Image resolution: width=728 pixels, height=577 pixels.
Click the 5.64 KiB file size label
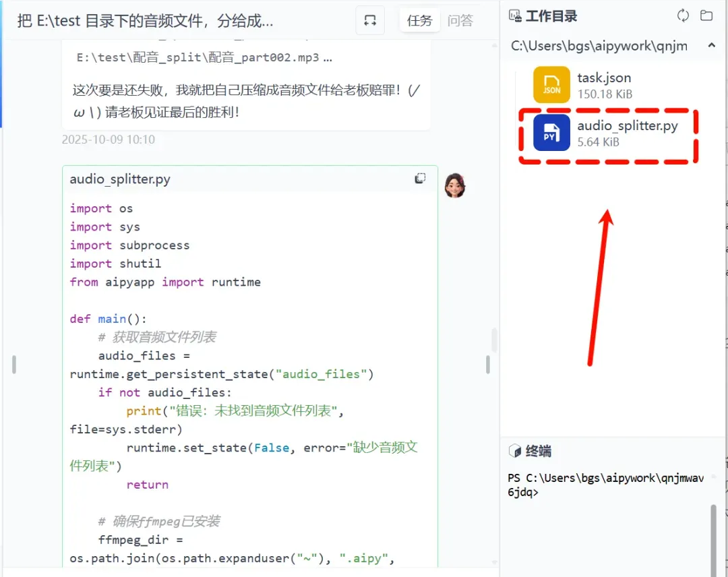(x=598, y=142)
